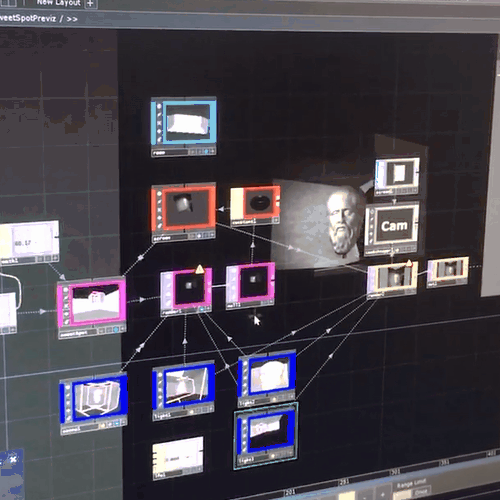Open the New Layout tab
500x500 pixels.
[58, 3]
